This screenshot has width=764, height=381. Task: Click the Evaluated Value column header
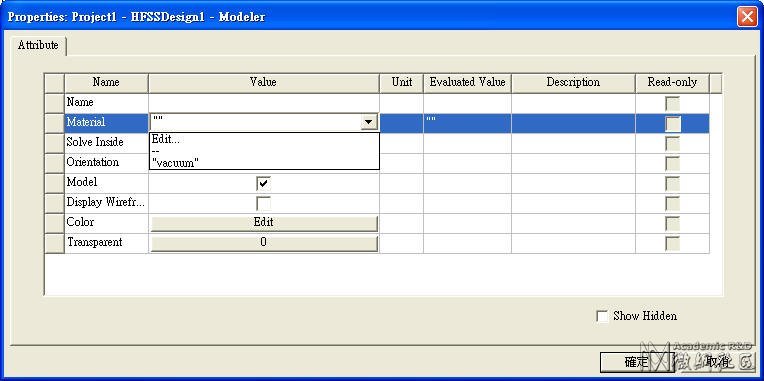pos(467,83)
